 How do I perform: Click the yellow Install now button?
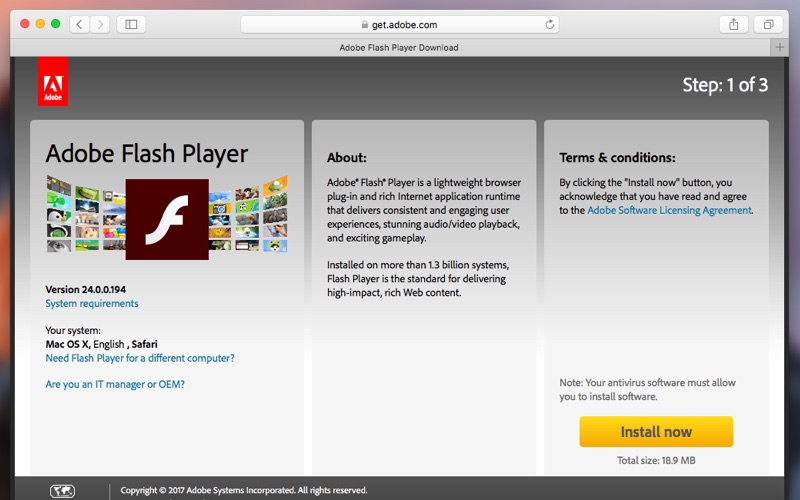coord(656,432)
